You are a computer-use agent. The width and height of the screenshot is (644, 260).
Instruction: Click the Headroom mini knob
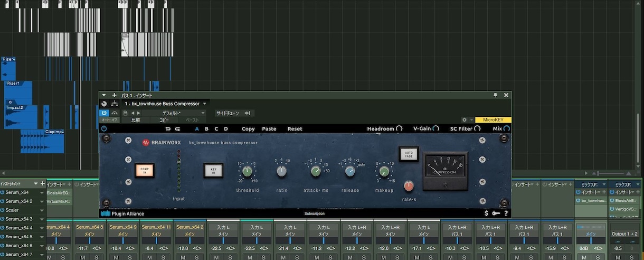pos(400,128)
